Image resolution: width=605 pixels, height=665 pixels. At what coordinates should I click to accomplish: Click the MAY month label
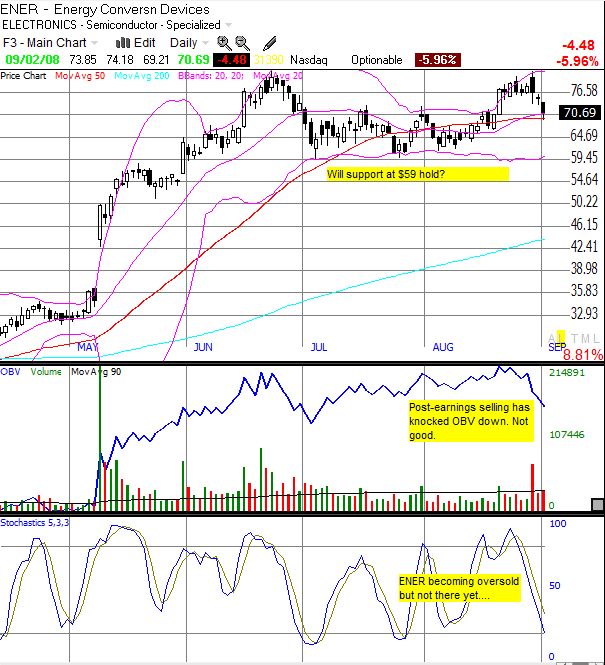pos(88,347)
